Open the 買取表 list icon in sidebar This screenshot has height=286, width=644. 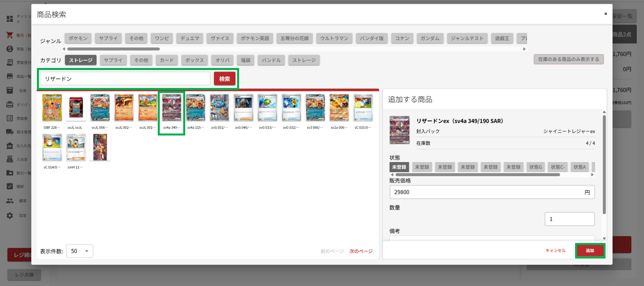(9, 118)
